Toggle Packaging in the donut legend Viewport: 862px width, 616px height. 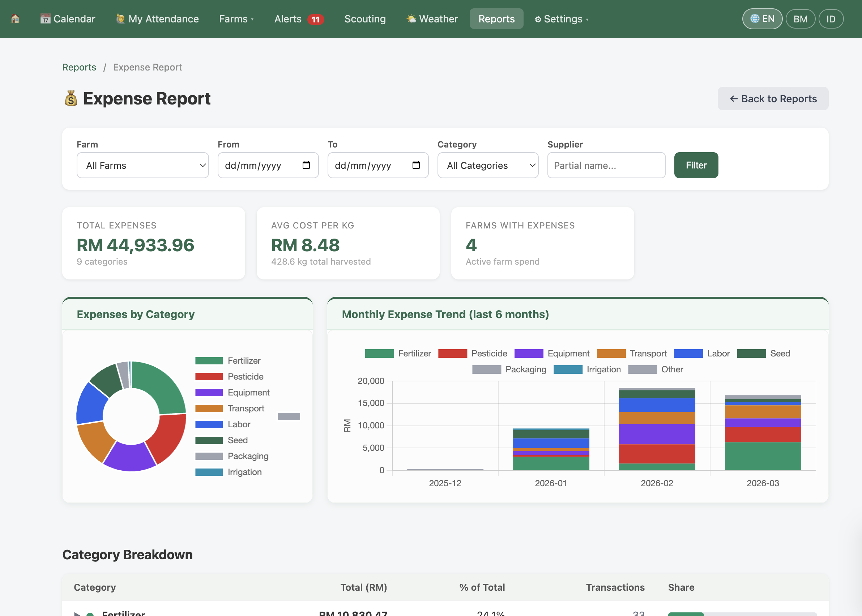click(232, 456)
